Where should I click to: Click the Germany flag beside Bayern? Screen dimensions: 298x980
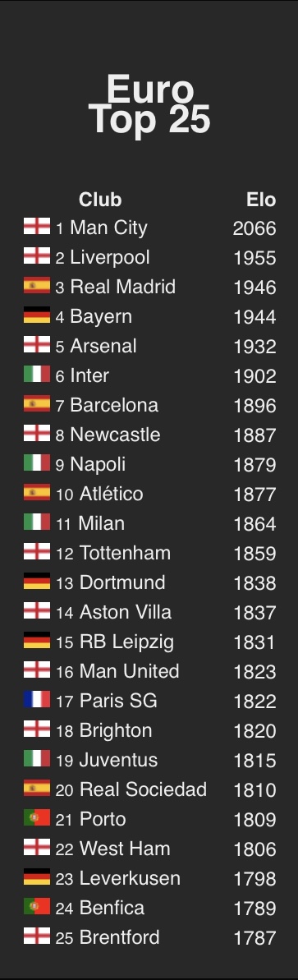37,315
